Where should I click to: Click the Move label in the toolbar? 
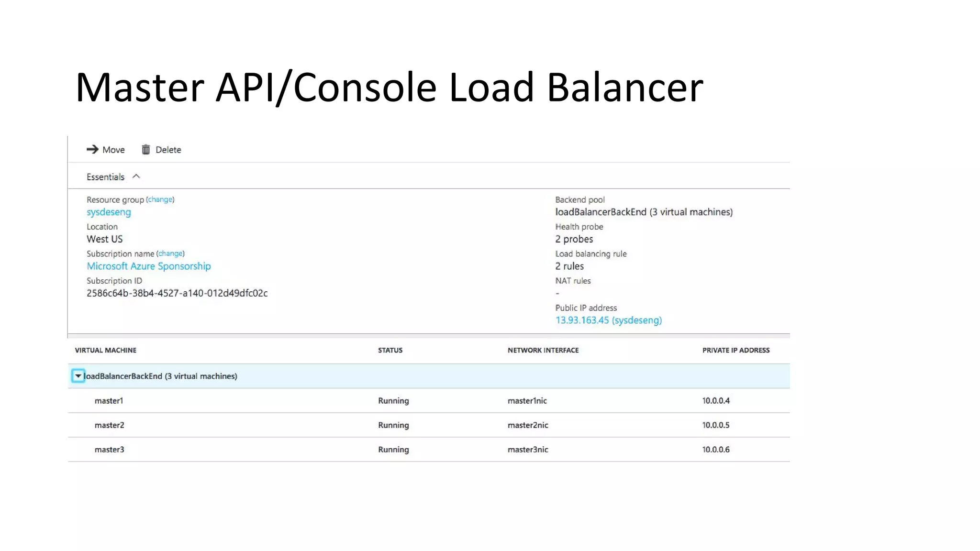click(x=113, y=150)
